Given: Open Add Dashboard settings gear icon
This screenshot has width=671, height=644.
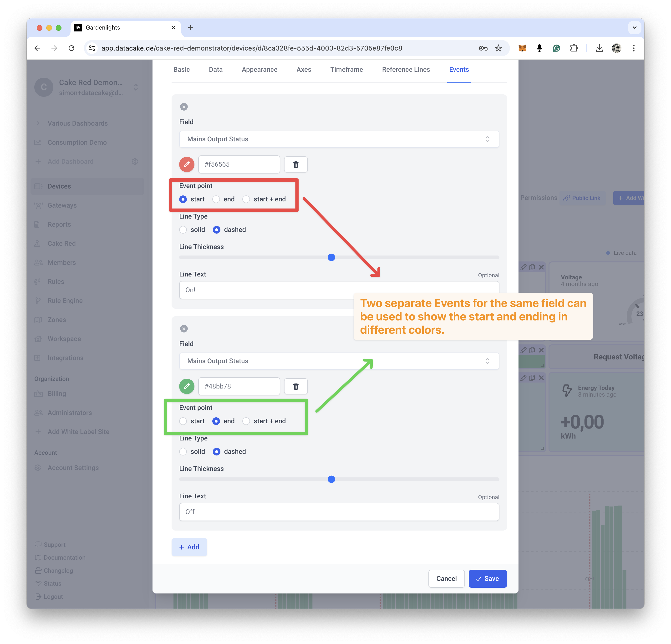Looking at the screenshot, I should coord(135,162).
